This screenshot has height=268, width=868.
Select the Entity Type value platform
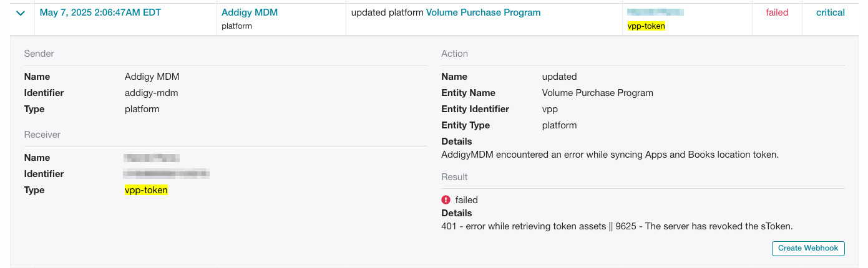[560, 125]
